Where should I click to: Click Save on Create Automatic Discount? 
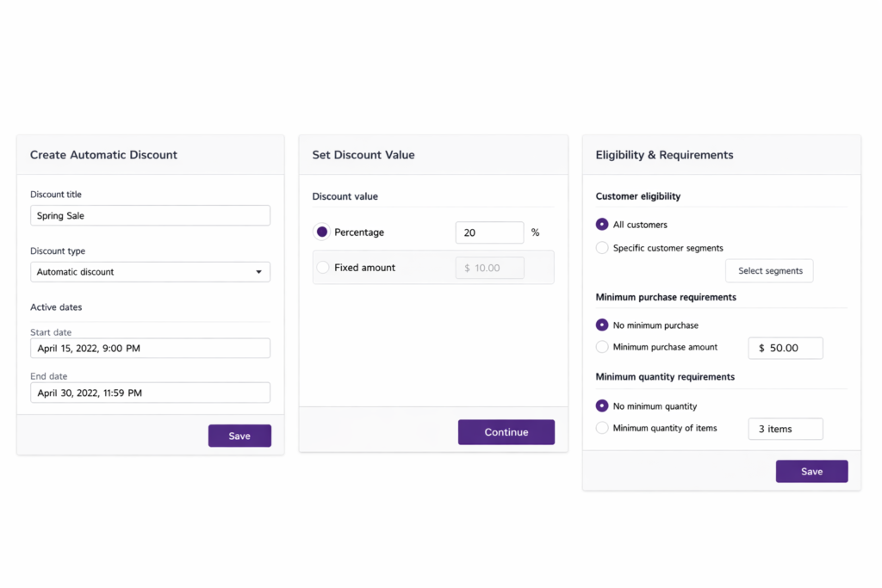tap(239, 436)
